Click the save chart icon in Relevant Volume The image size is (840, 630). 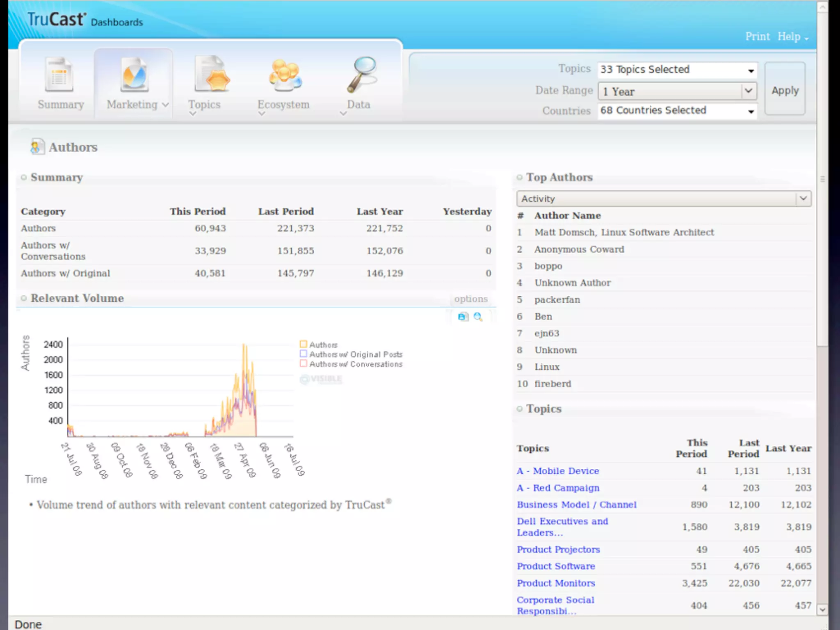point(463,317)
